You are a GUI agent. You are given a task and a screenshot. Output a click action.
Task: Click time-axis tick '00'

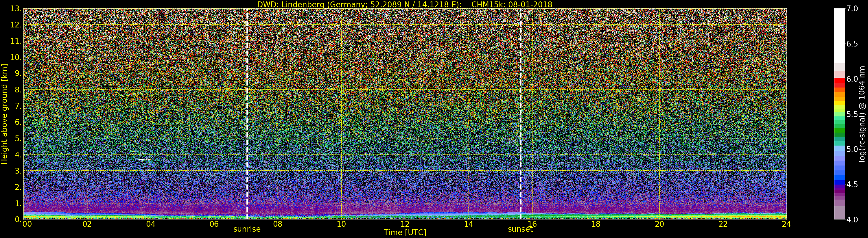27,224
